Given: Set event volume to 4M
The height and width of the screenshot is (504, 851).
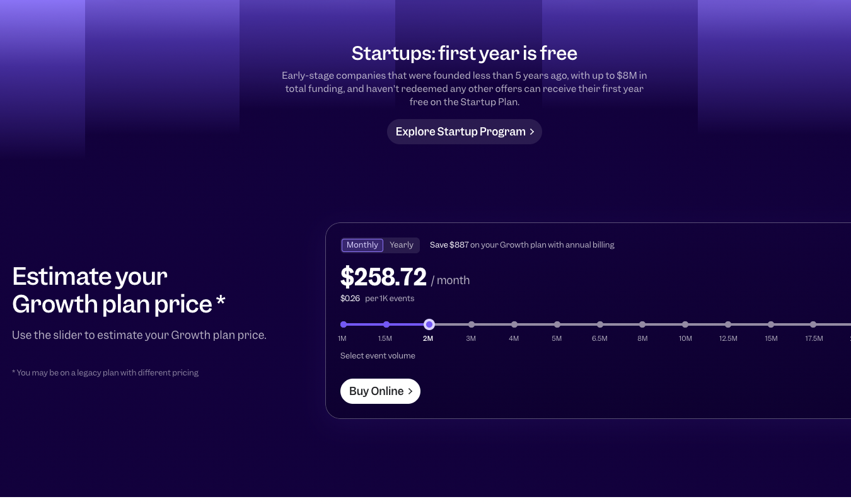Looking at the screenshot, I should coord(514,324).
